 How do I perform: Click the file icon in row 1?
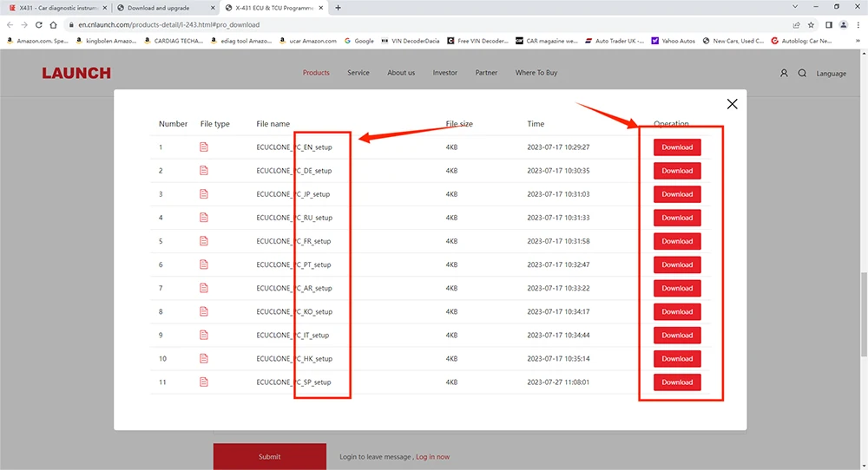pos(204,147)
